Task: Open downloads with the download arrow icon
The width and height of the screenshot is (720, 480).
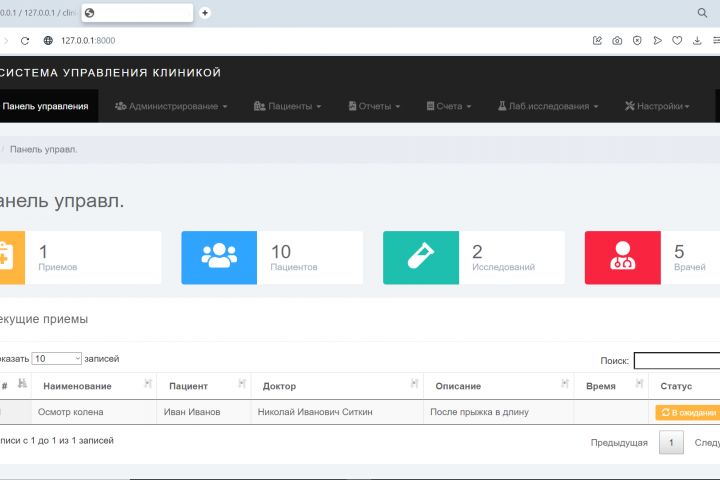Action: click(x=697, y=40)
